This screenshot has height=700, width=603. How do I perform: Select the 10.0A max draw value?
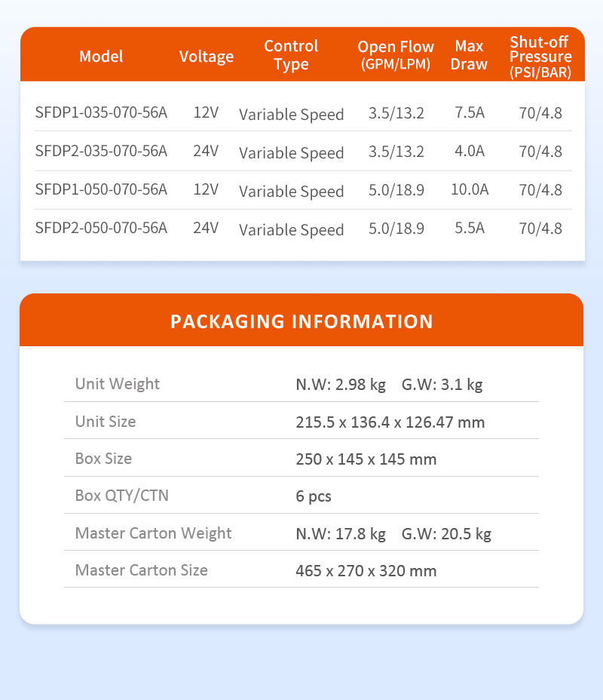pos(470,189)
